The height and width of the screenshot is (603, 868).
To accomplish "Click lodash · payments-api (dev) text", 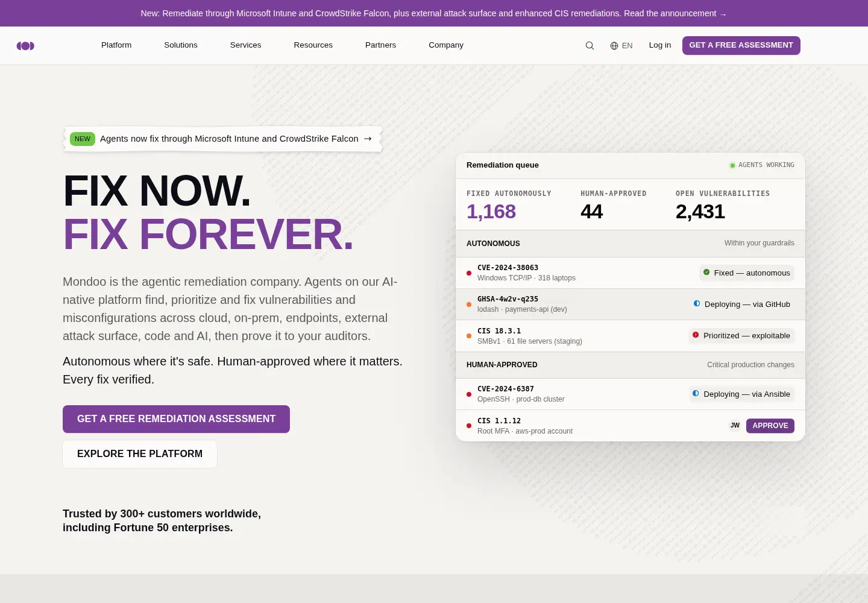I will coord(522,309).
